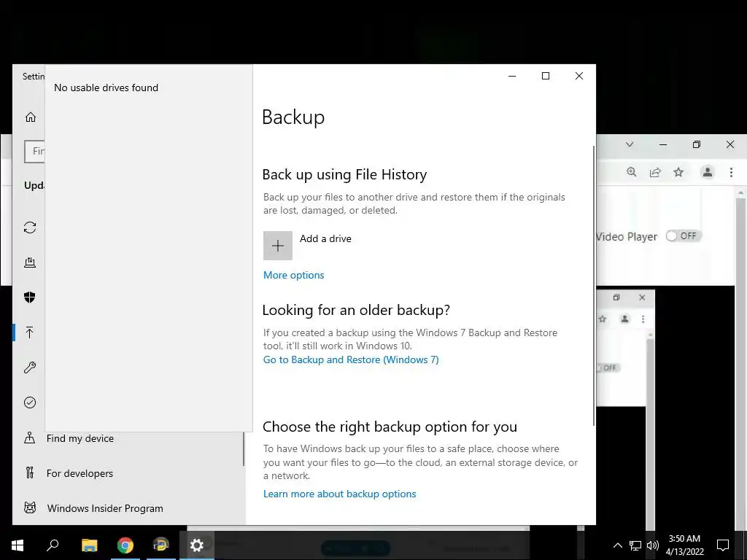Image resolution: width=747 pixels, height=560 pixels.
Task: Toggle the OFF switch in small Chrome window
Action: (608, 367)
